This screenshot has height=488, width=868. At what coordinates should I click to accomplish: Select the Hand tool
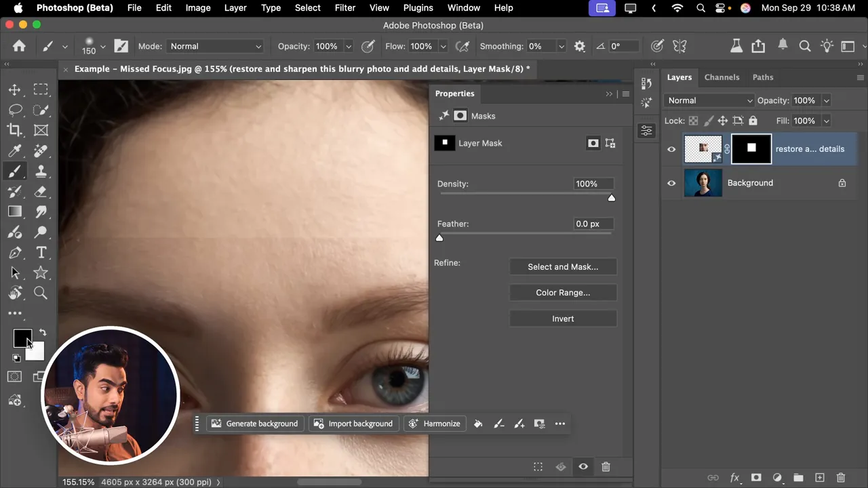coord(14,293)
